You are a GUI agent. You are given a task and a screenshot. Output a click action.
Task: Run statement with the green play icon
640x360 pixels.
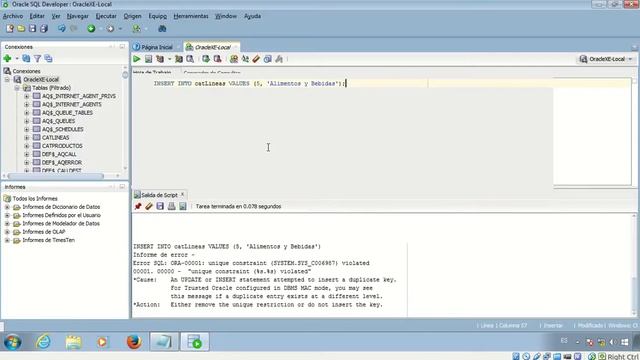coord(137,59)
